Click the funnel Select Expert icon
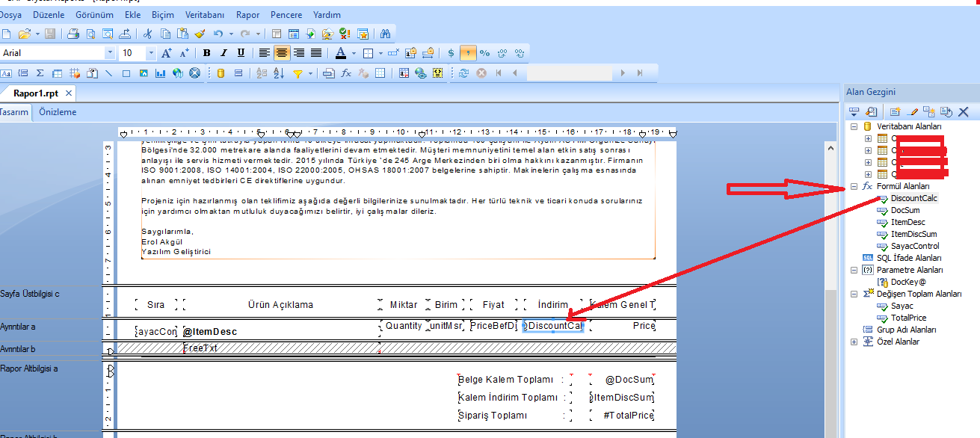980x438 pixels. tap(298, 73)
